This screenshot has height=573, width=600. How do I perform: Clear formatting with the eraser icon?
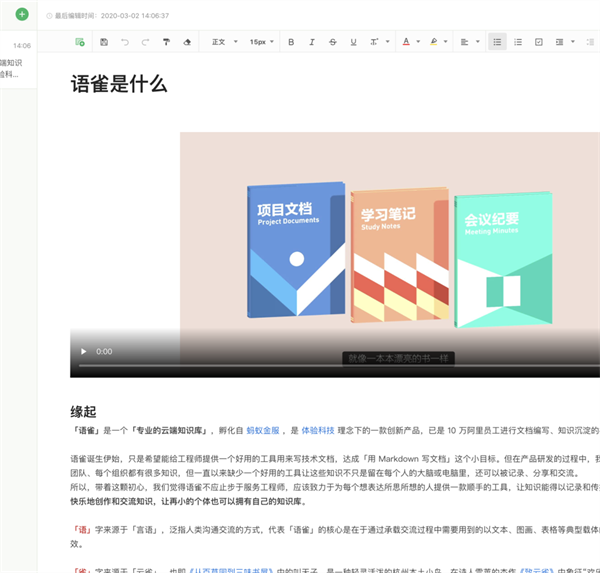point(187,42)
